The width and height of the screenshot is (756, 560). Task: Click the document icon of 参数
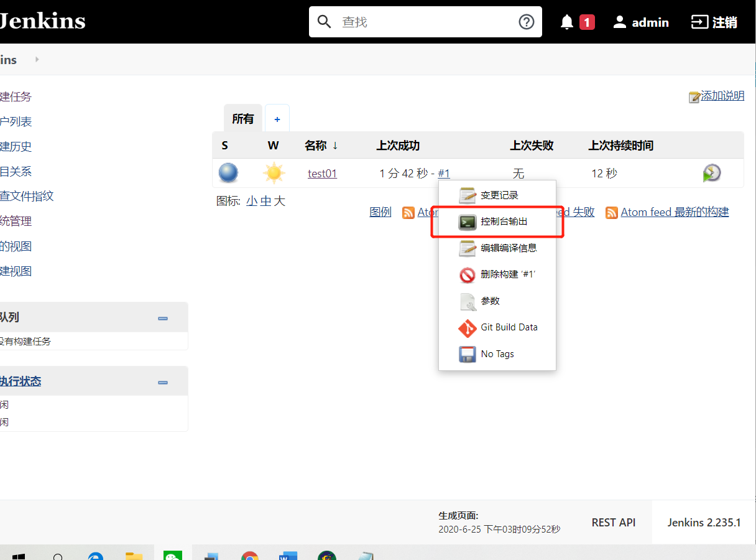click(x=468, y=301)
